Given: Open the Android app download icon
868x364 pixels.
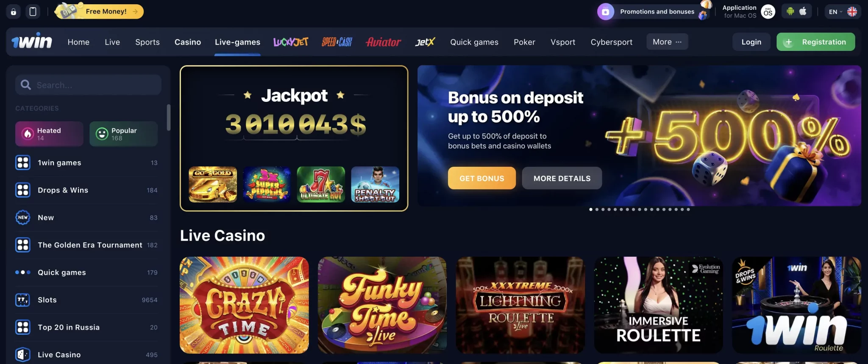Looking at the screenshot, I should (790, 11).
